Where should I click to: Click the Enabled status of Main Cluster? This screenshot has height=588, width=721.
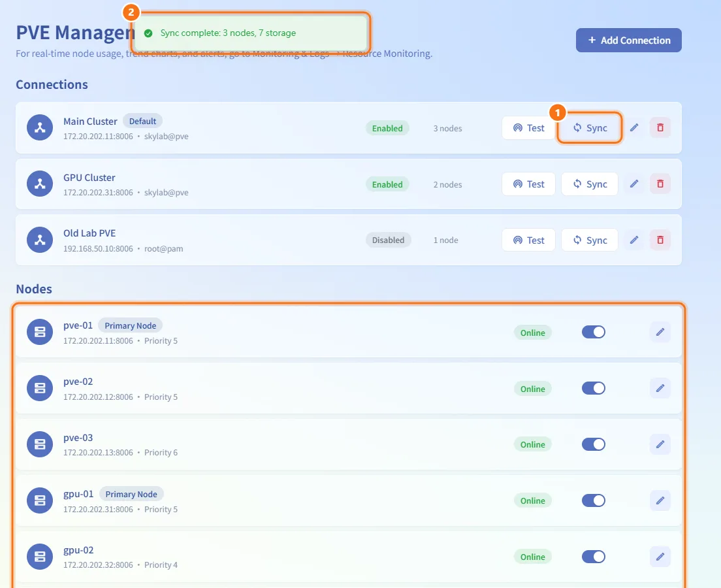[387, 128]
